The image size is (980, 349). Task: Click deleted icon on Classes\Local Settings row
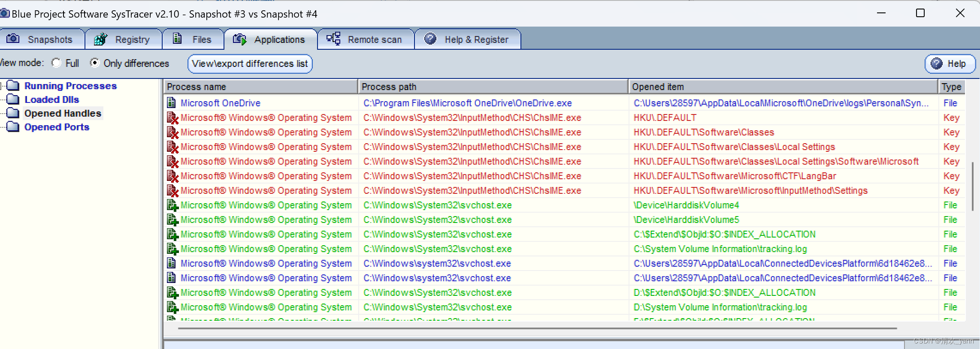pyautogui.click(x=172, y=147)
